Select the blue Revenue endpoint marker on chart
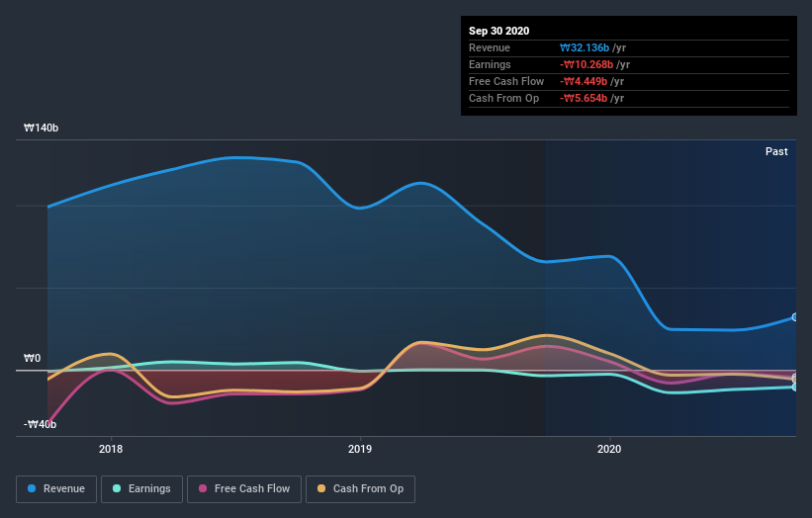The width and height of the screenshot is (812, 518). [x=795, y=317]
